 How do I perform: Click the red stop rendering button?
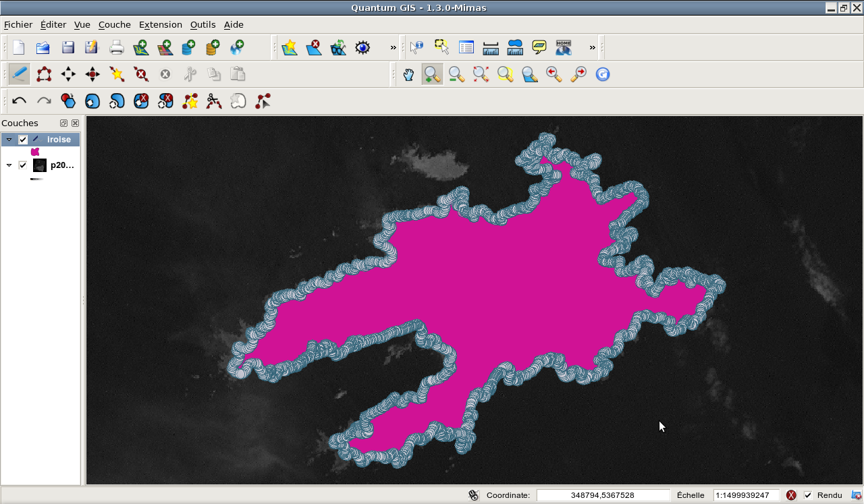click(791, 495)
